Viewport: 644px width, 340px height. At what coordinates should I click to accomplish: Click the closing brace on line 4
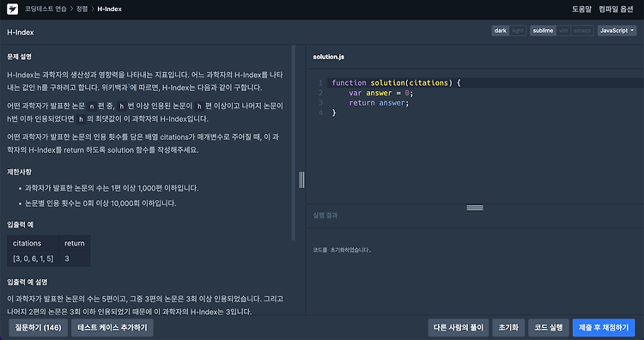pos(334,113)
